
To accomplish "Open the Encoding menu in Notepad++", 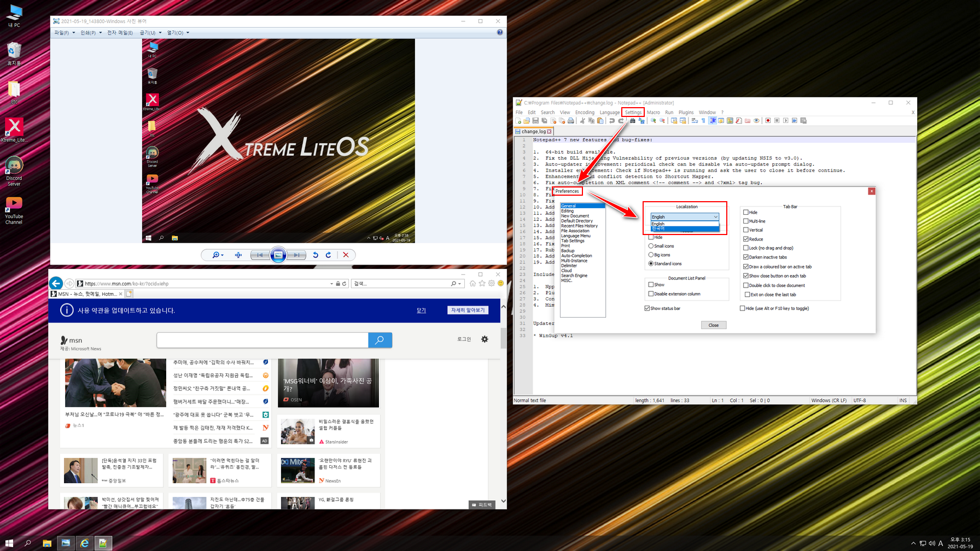I will point(584,112).
